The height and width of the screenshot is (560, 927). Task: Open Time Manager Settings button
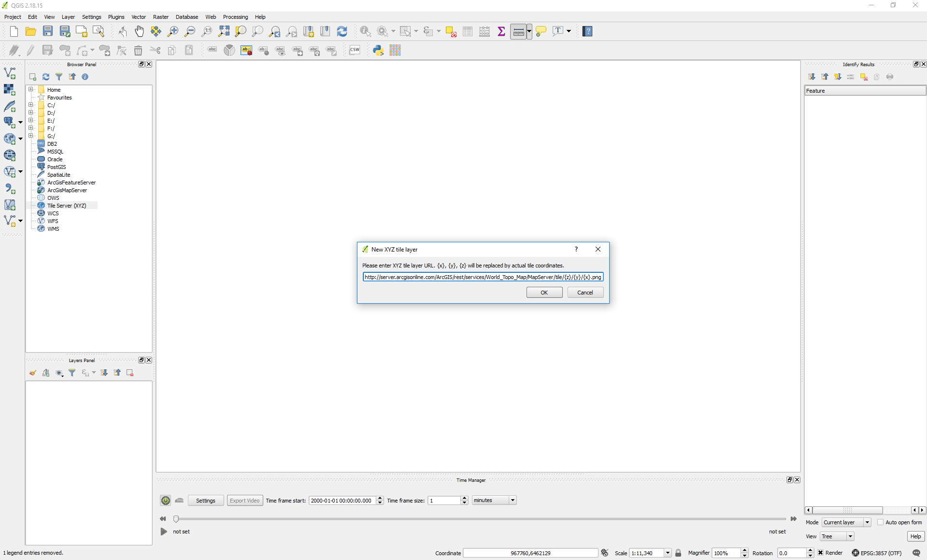point(206,501)
